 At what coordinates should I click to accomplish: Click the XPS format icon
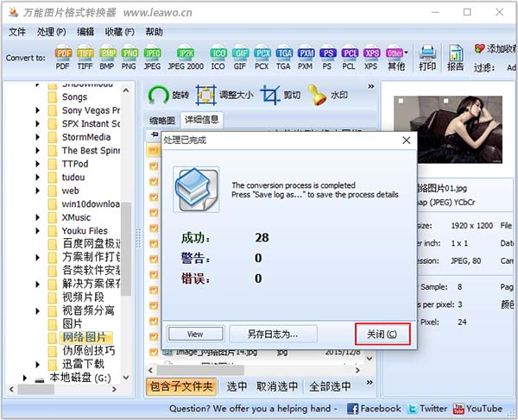click(371, 57)
